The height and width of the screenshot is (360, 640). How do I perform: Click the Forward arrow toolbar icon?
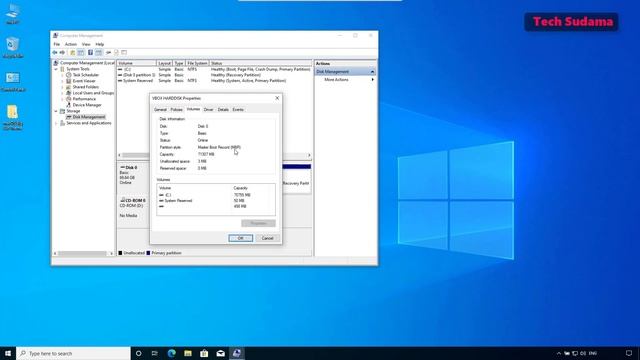tap(62, 52)
